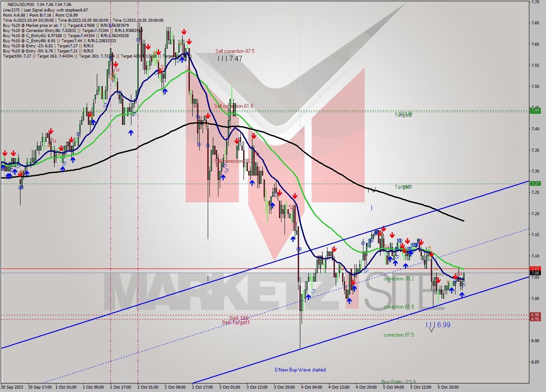The image size is (546, 392).
Task: Click the green 'correction 87.5' label
Action: pyautogui.click(x=399, y=335)
